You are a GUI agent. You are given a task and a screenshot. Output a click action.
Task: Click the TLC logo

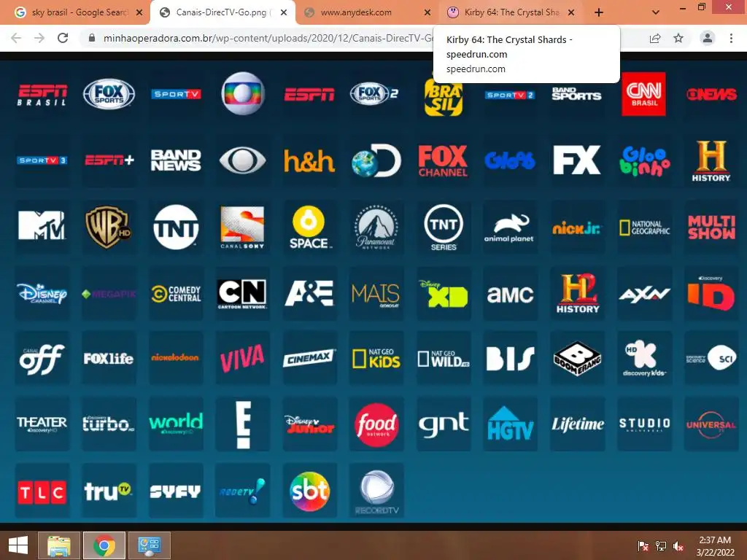pos(42,492)
